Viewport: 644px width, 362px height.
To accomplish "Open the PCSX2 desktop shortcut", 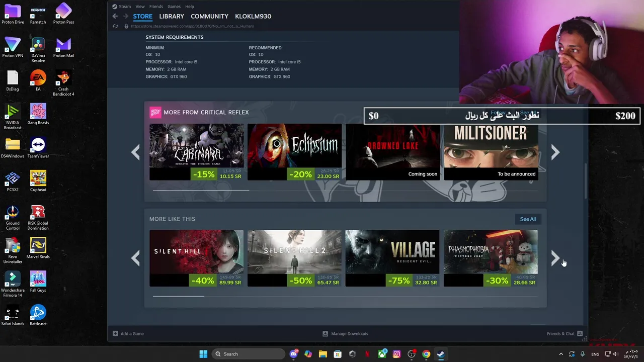I will pyautogui.click(x=13, y=182).
